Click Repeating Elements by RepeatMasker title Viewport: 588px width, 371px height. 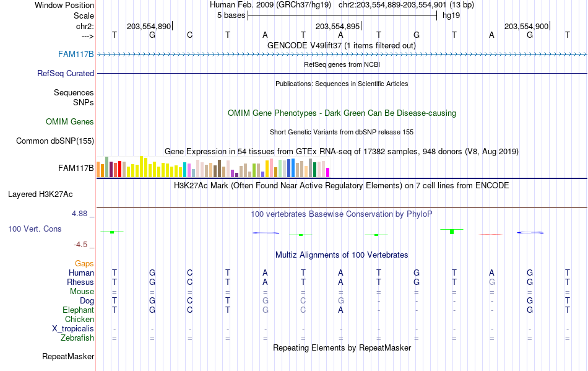click(342, 348)
